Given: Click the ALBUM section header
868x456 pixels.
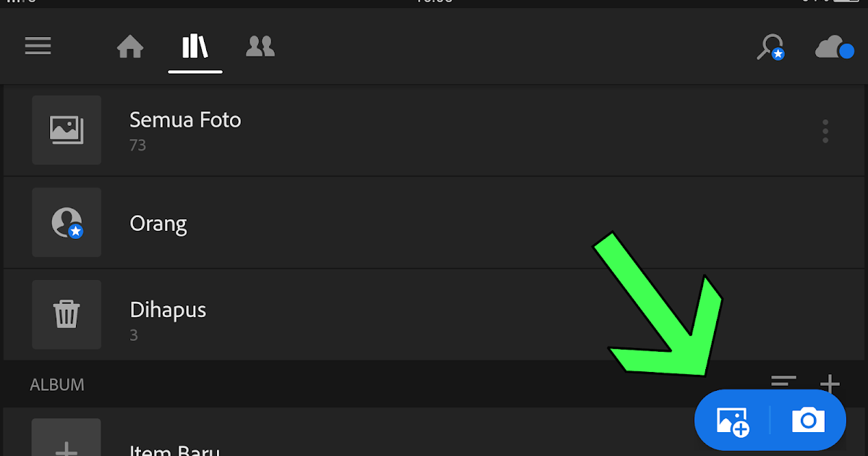Looking at the screenshot, I should 57,384.
